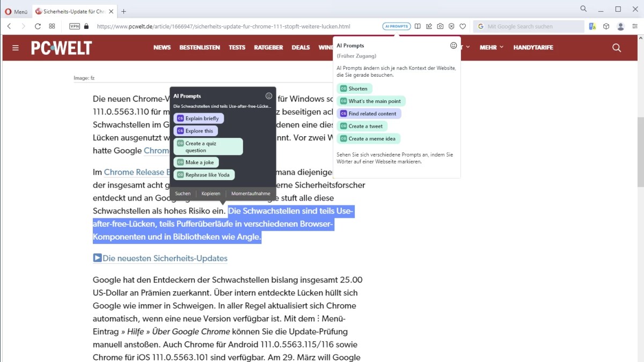The width and height of the screenshot is (644, 362).
Task: Choose the Rephrase like Yoda prompt
Action: [204, 175]
